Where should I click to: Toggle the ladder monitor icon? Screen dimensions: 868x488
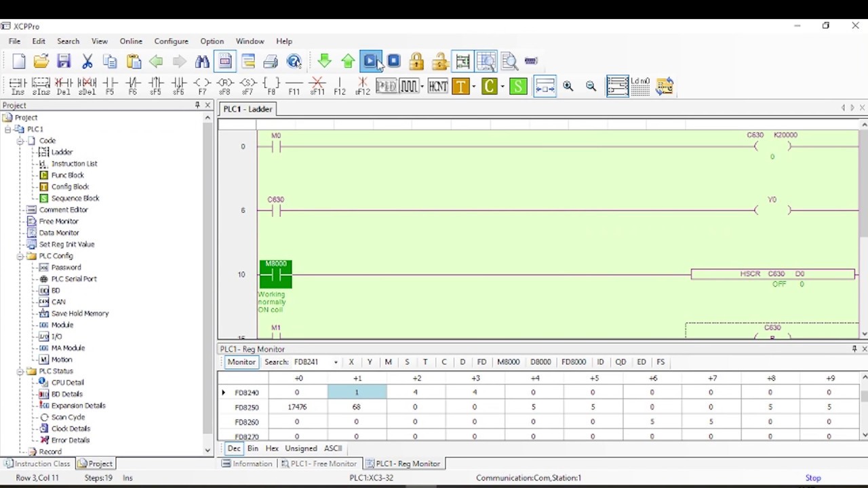[462, 62]
